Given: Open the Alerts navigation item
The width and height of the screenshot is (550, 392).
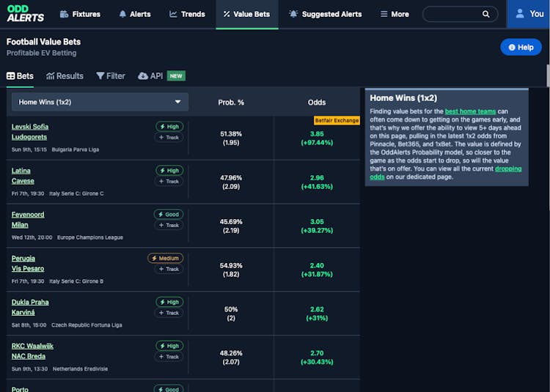Looking at the screenshot, I should tap(135, 14).
